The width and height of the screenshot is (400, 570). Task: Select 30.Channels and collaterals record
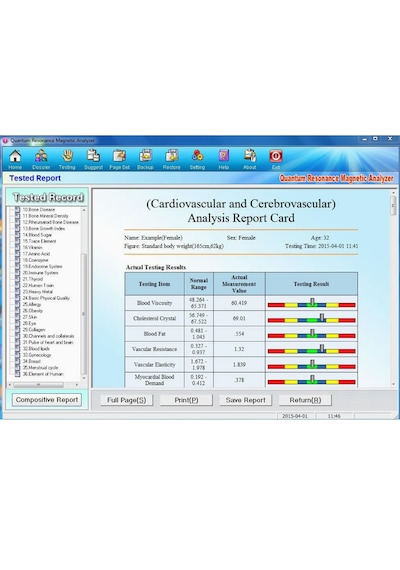(x=48, y=336)
